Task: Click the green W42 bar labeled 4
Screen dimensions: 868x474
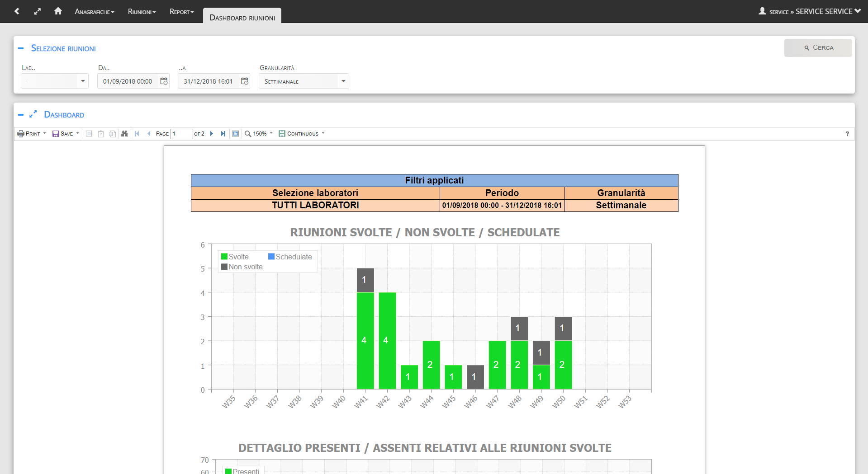Action: click(387, 341)
